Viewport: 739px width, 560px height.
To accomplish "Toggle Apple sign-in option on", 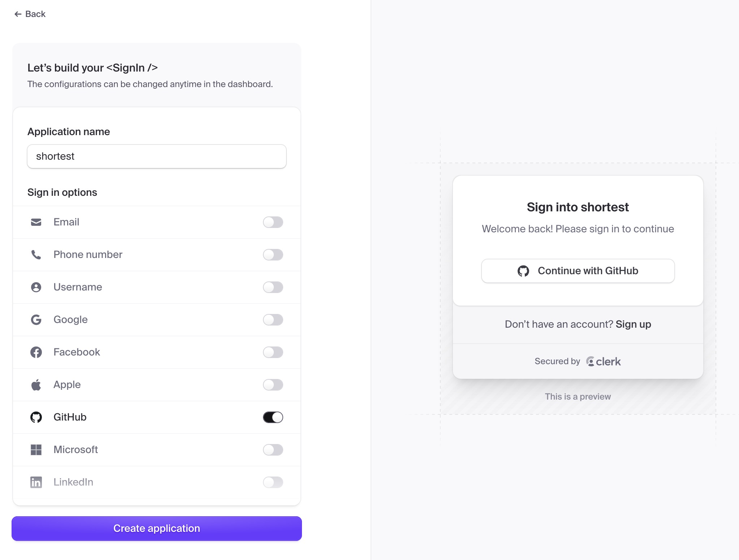I will 273,385.
